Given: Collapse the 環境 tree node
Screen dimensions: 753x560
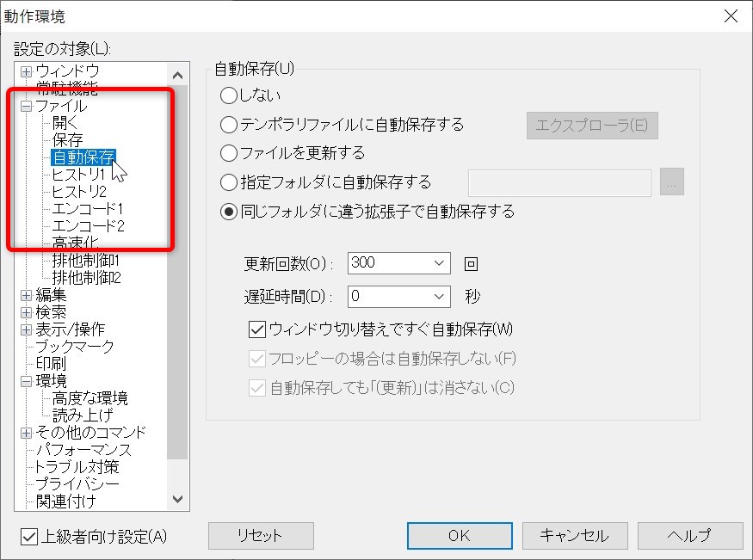Looking at the screenshot, I should tap(27, 381).
